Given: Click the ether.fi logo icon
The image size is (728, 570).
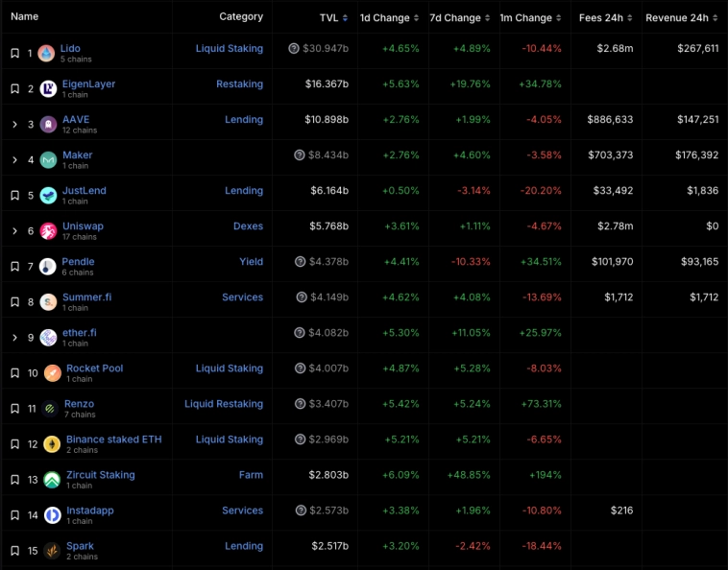Looking at the screenshot, I should [x=48, y=338].
